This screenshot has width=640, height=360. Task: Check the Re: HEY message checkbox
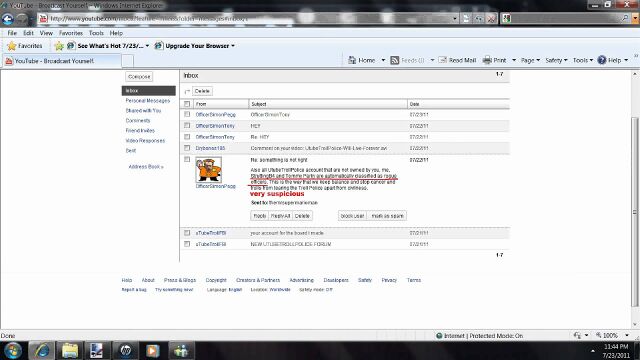(187, 137)
